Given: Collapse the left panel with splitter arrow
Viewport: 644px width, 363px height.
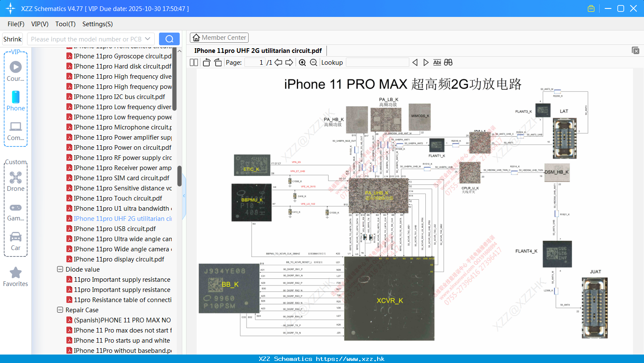Looking at the screenshot, I should 184,196.
